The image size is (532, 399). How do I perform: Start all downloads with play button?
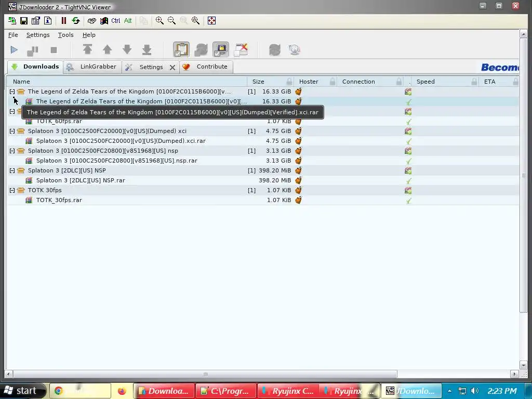[14, 50]
